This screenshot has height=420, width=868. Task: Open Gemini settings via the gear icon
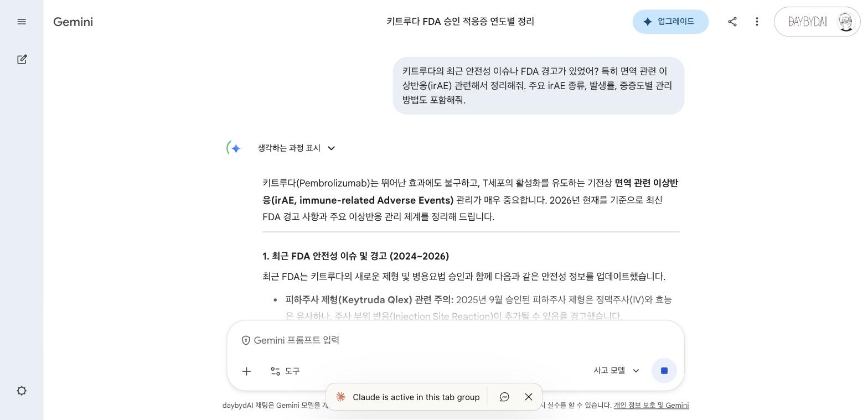tap(22, 391)
